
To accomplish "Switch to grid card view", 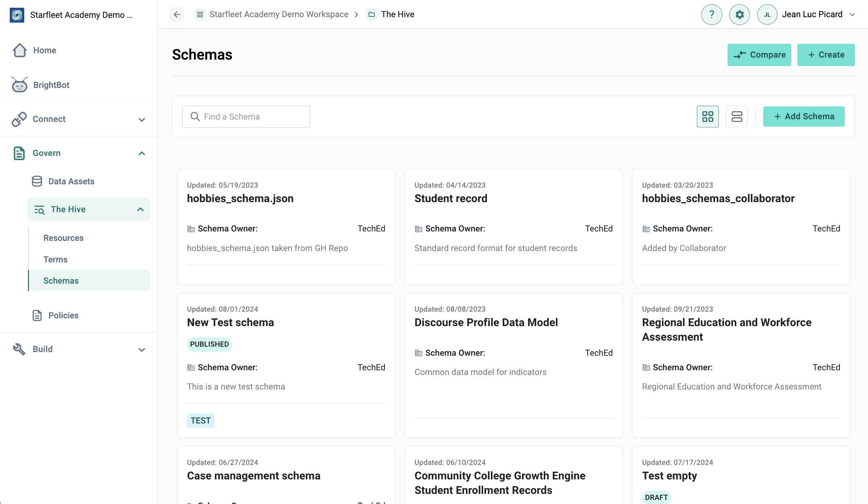I will pos(708,117).
